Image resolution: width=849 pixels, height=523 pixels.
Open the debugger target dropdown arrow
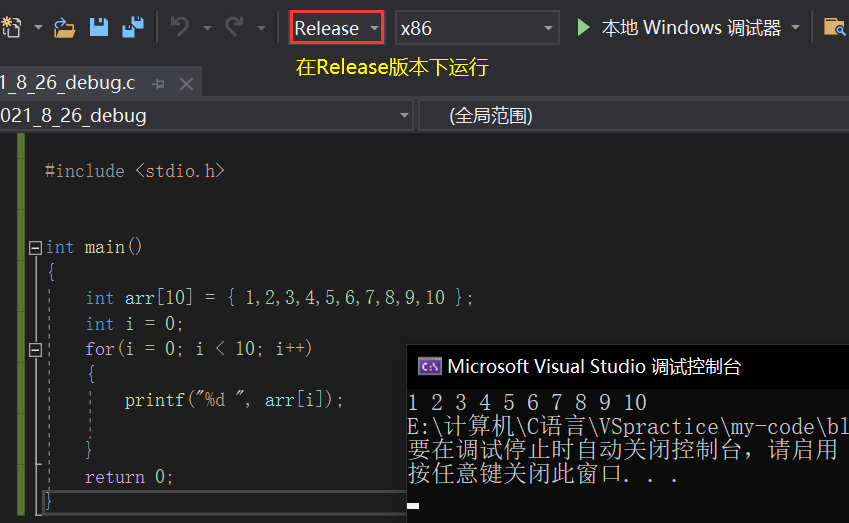pyautogui.click(x=795, y=27)
